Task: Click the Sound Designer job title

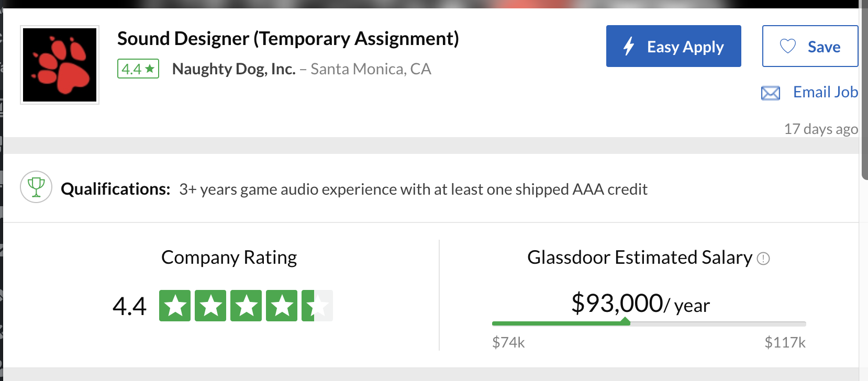Action: point(288,39)
